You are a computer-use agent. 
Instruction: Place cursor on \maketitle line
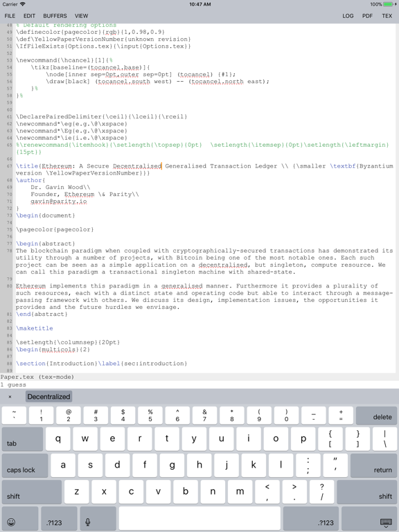tap(34, 328)
